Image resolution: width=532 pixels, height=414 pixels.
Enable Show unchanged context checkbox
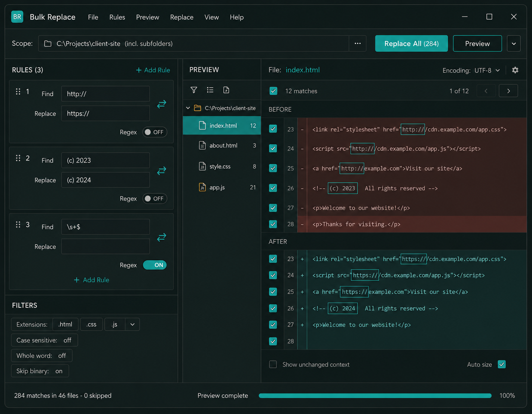[273, 364]
